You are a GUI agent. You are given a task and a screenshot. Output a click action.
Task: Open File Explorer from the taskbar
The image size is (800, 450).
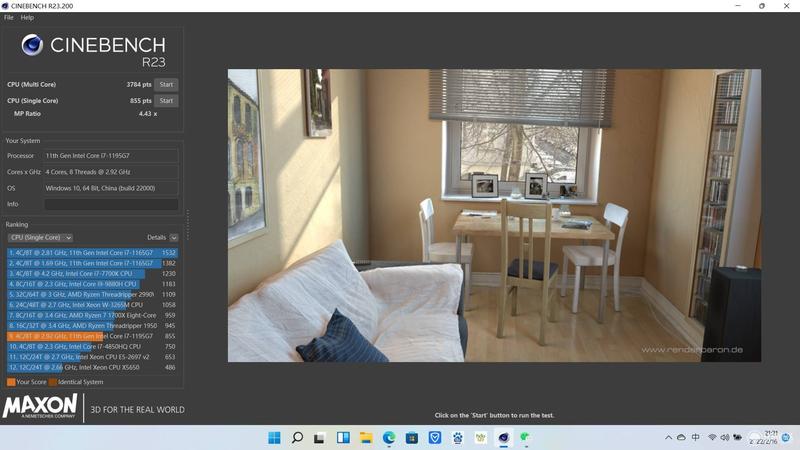(366, 438)
